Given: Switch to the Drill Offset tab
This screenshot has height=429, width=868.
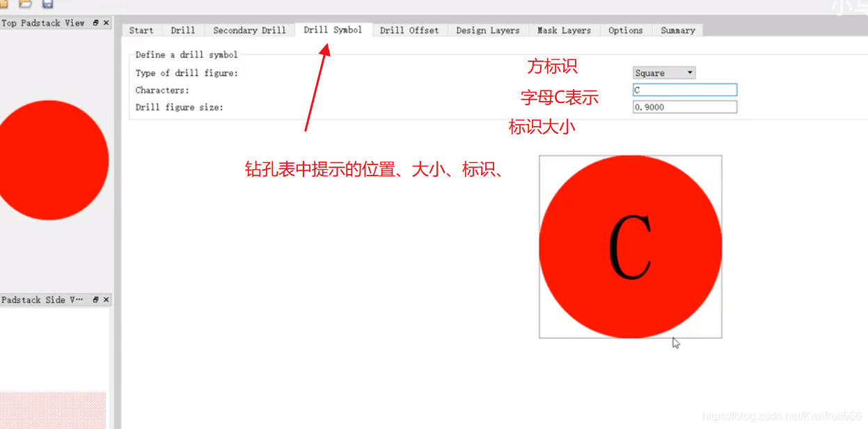Looking at the screenshot, I should (409, 30).
